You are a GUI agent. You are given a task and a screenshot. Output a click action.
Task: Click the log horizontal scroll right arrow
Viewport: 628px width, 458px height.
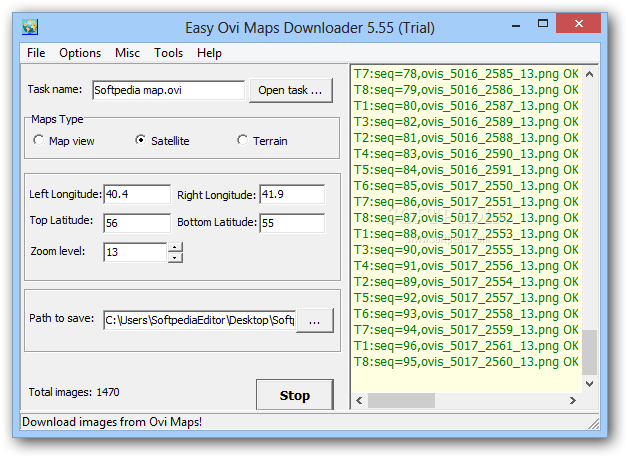(573, 400)
